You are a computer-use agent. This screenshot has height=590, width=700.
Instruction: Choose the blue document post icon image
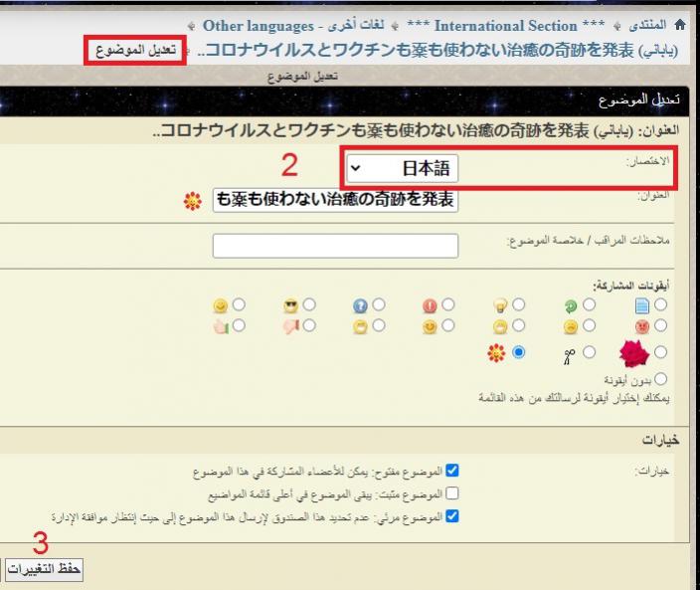pyautogui.click(x=641, y=305)
